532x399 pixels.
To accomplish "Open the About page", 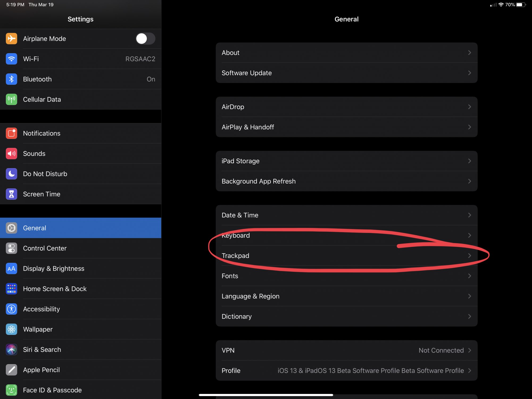I will coord(347,53).
